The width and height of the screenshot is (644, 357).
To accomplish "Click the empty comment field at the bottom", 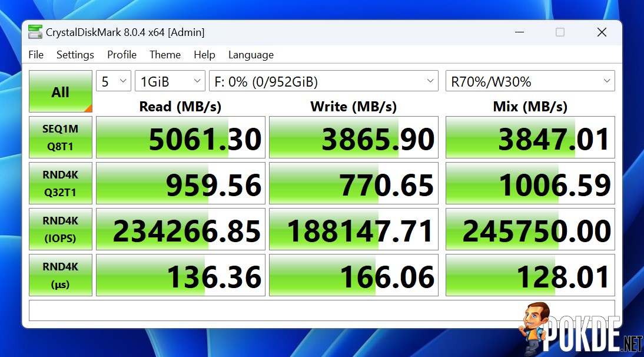I will pyautogui.click(x=321, y=310).
